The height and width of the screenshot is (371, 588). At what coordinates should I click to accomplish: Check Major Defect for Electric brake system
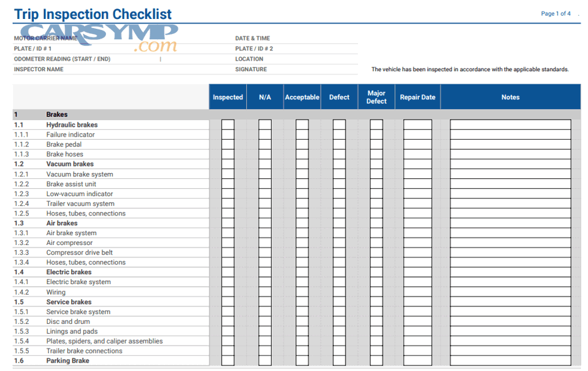point(376,282)
